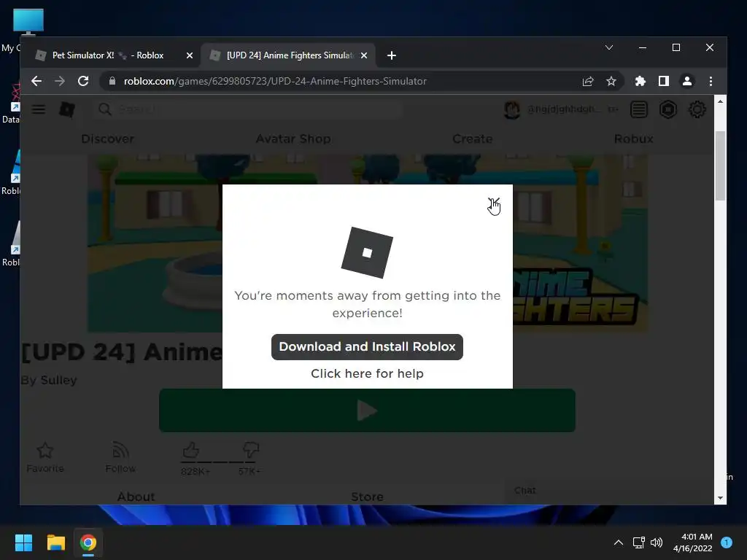The width and height of the screenshot is (747, 560).
Task: Close the Roblox download dialog
Action: click(x=494, y=203)
